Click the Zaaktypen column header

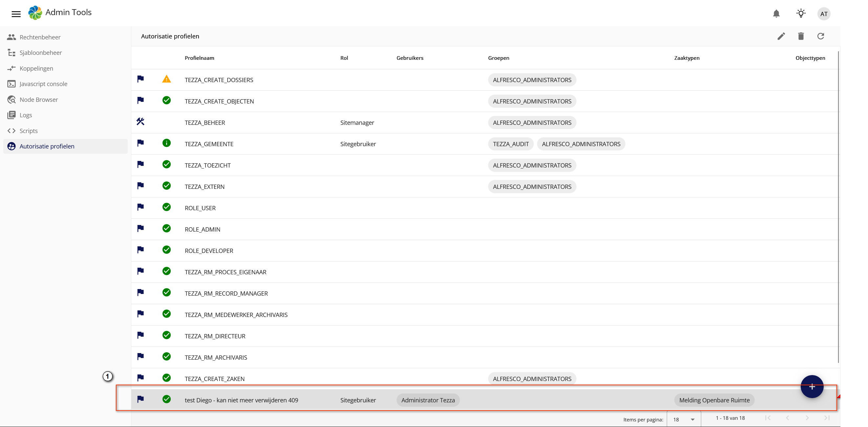click(x=687, y=58)
